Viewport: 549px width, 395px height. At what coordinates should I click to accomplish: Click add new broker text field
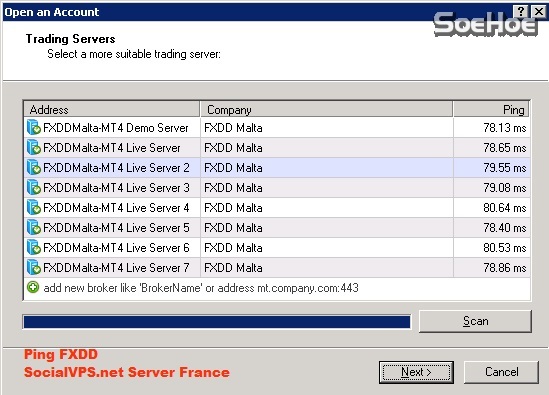point(201,288)
